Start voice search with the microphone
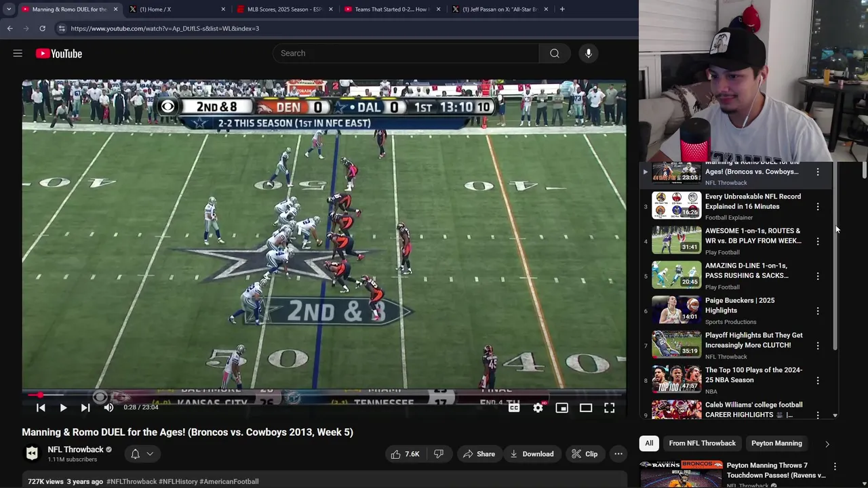Screen dimensions: 868x488 click(x=589, y=54)
